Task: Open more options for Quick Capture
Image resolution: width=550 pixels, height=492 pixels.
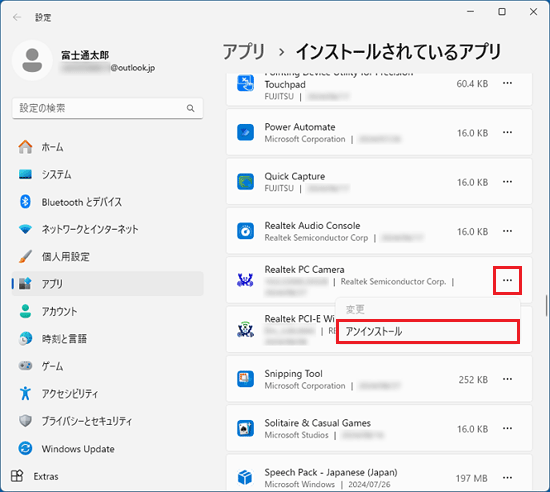Action: point(507,182)
